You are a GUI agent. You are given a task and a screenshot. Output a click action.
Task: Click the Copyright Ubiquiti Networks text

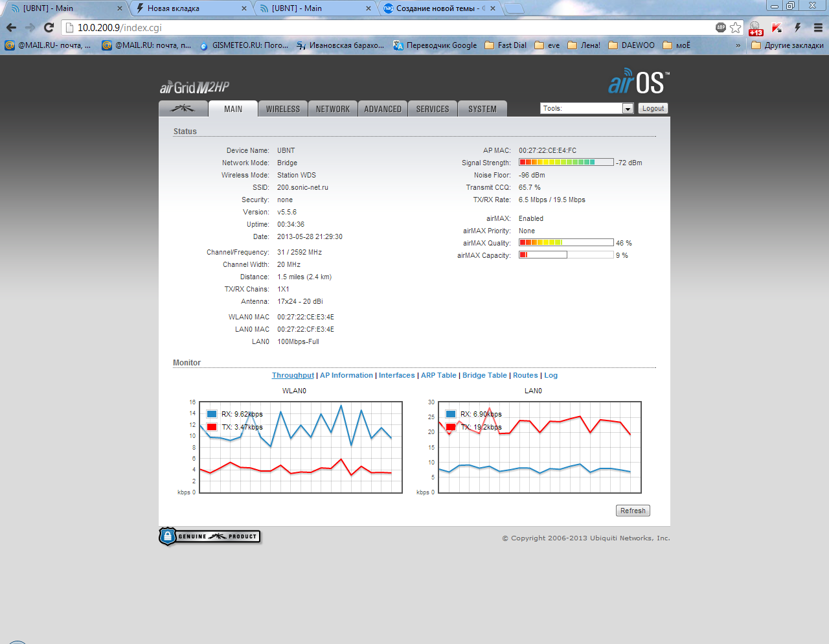pyautogui.click(x=586, y=538)
